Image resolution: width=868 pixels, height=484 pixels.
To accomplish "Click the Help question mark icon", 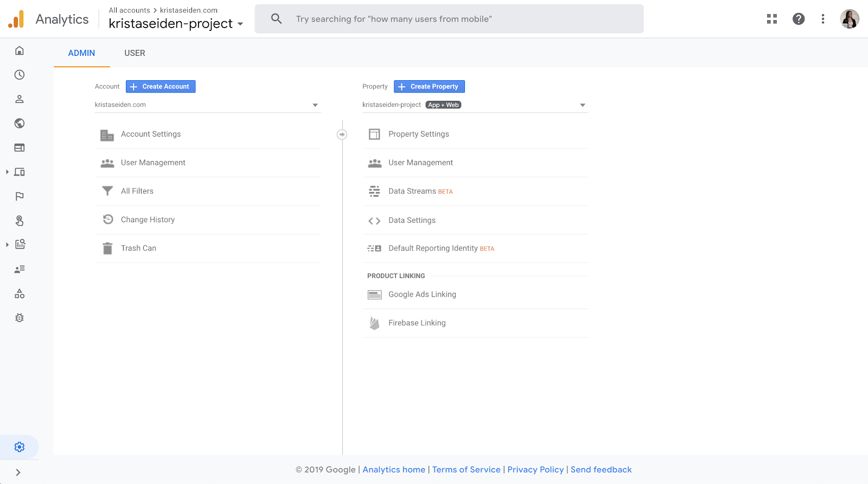I will [x=799, y=19].
